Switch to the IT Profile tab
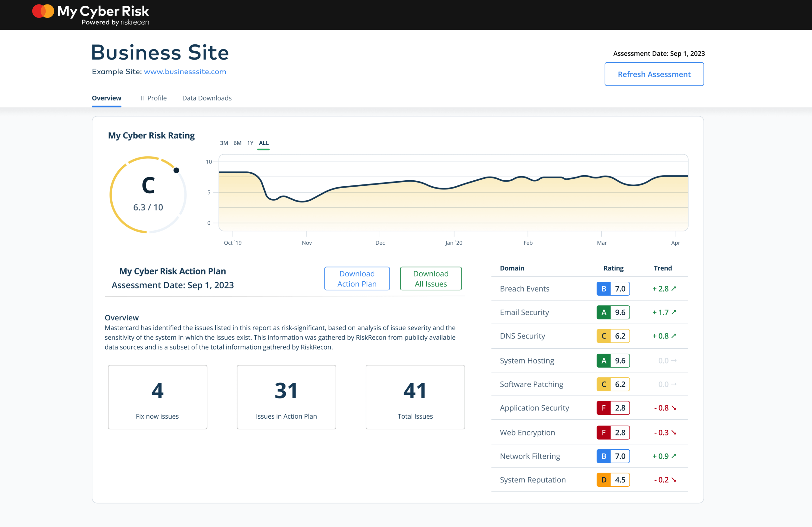The width and height of the screenshot is (812, 527). pyautogui.click(x=153, y=98)
